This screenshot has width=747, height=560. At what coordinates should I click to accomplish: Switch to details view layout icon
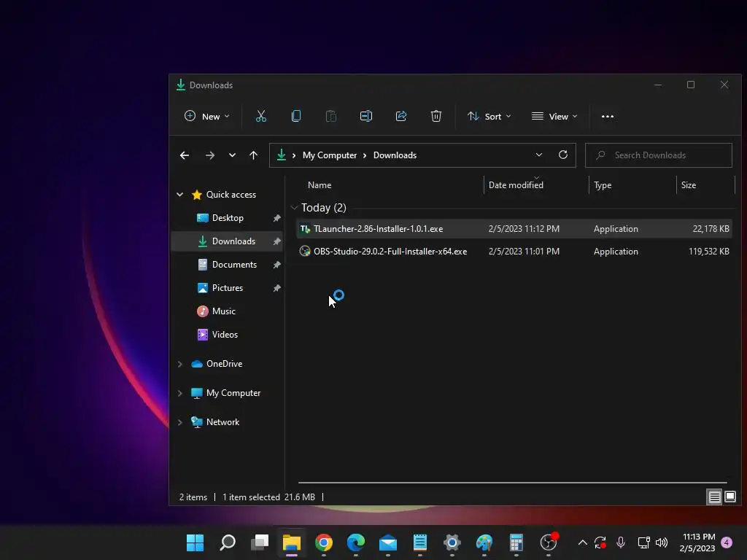tap(714, 497)
